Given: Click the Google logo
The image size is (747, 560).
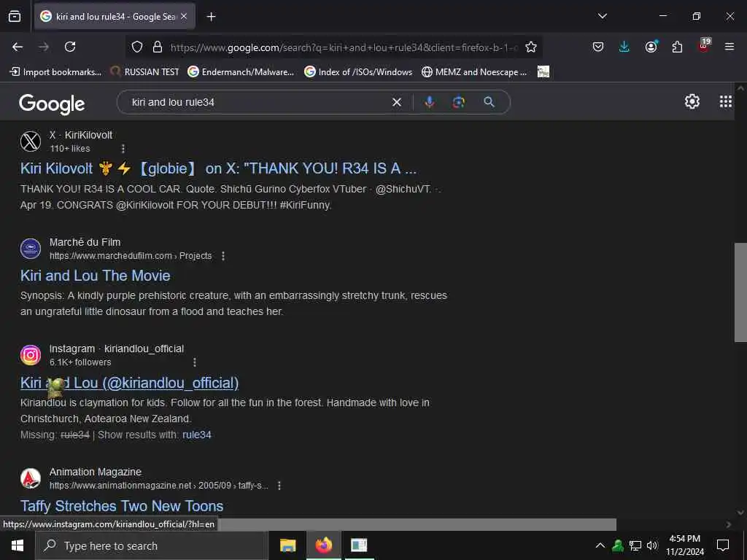Looking at the screenshot, I should coord(52,104).
